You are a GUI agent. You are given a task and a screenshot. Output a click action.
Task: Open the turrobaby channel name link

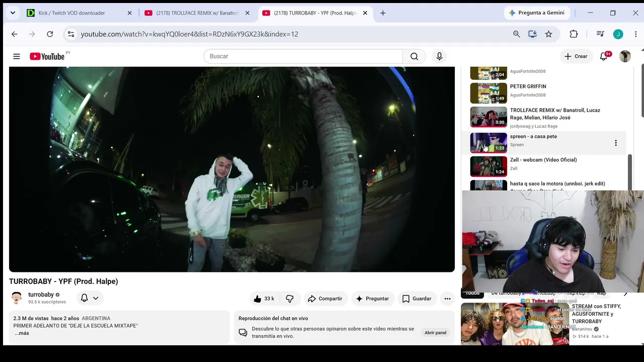[41, 295]
